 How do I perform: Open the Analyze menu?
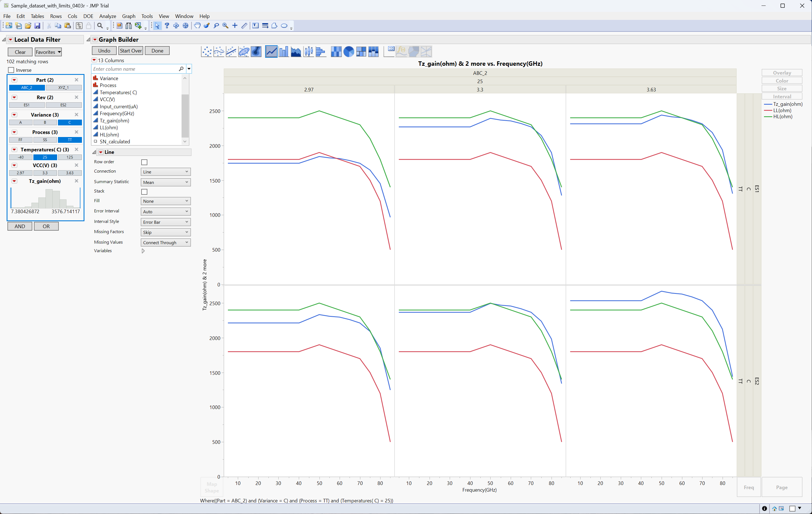pos(108,16)
